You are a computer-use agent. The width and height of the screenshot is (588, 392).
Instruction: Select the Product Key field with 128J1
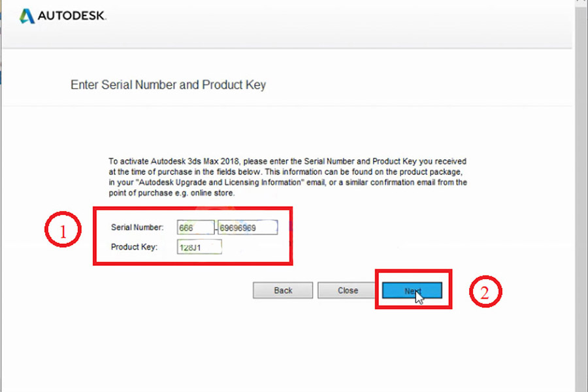199,247
